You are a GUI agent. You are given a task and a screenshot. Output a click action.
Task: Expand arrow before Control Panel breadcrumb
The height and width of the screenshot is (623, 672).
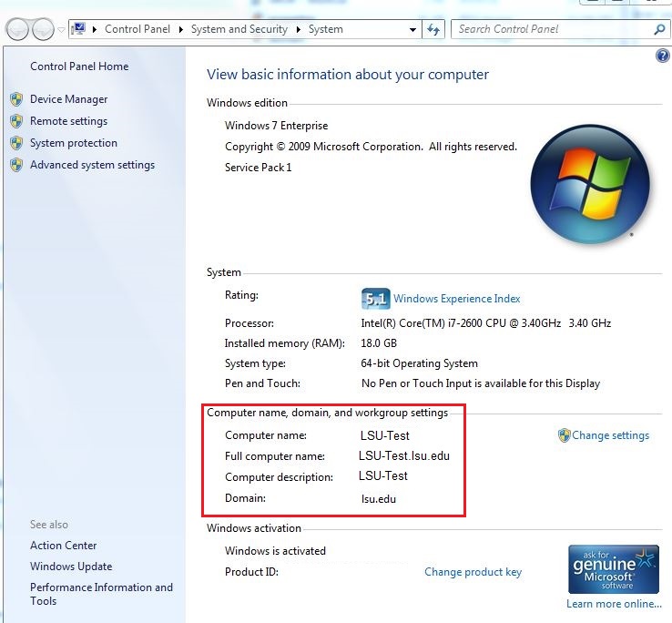(x=95, y=29)
